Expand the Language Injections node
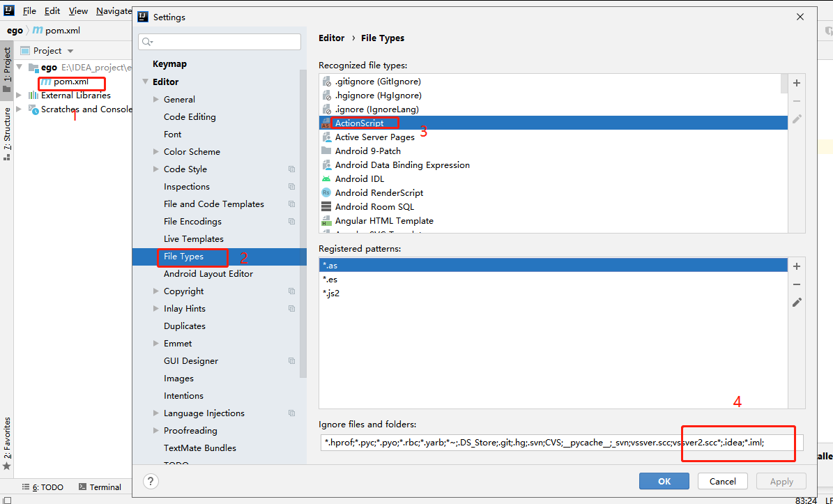833x504 pixels. [x=155, y=413]
